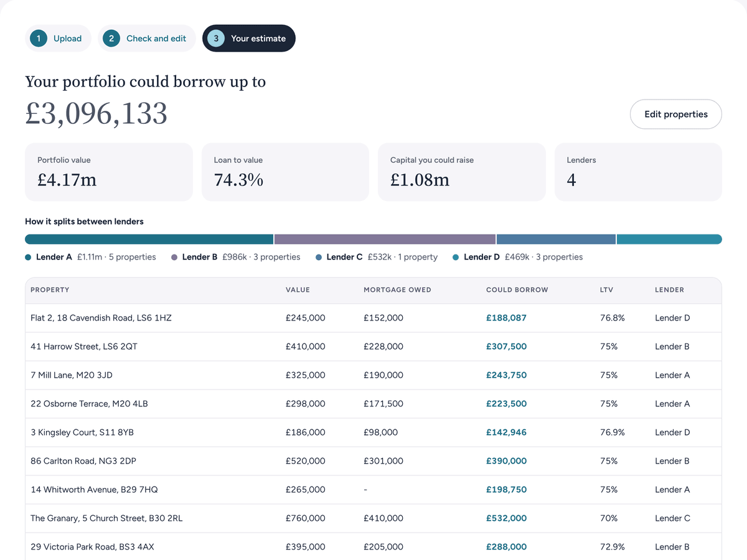Image resolution: width=747 pixels, height=560 pixels.
Task: Click the £288,000 could borrow amount
Action: 506,547
